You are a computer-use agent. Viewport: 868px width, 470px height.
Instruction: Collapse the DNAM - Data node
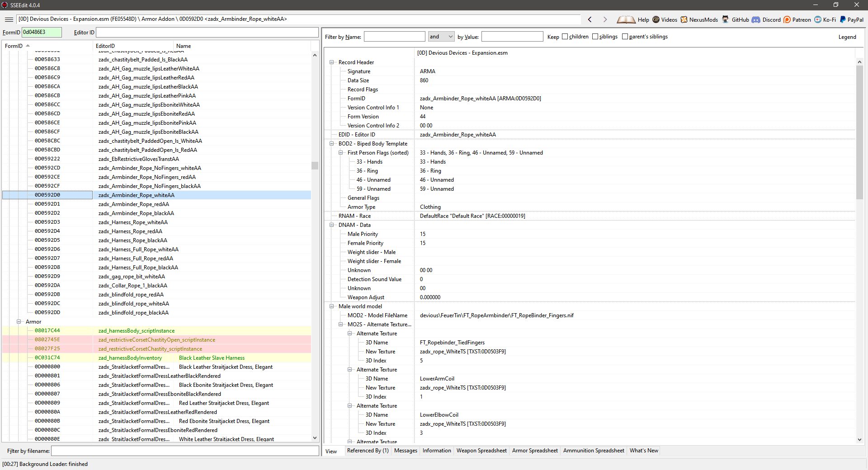331,225
